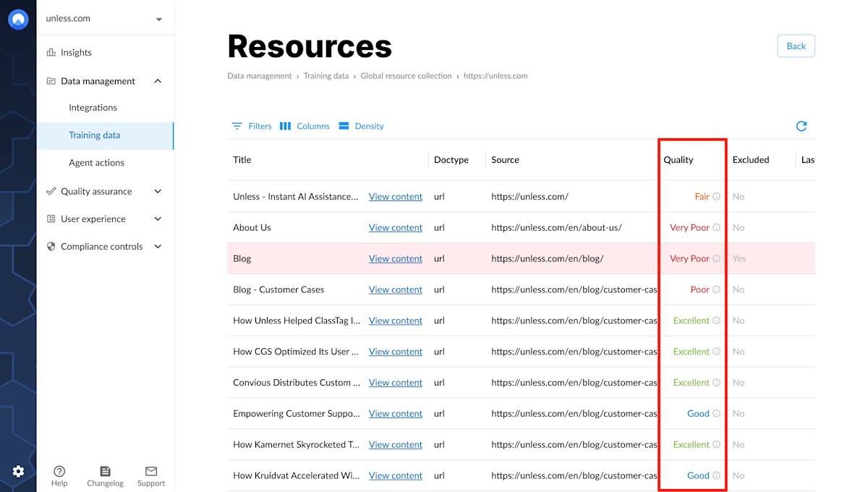Viewport: 868px width, 492px height.
Task: Collapse the Data management section
Action: 158,81
